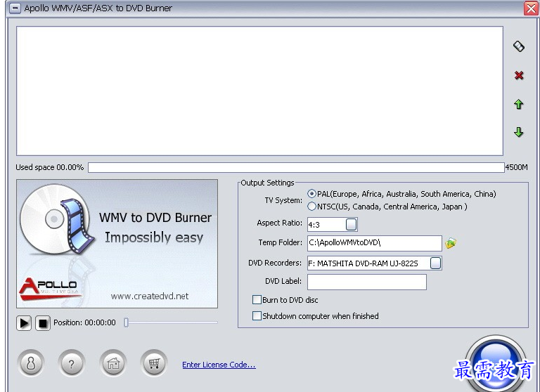Remove the selected item with the red X icon
Image resolution: width=540 pixels, height=392 pixels.
pyautogui.click(x=519, y=75)
